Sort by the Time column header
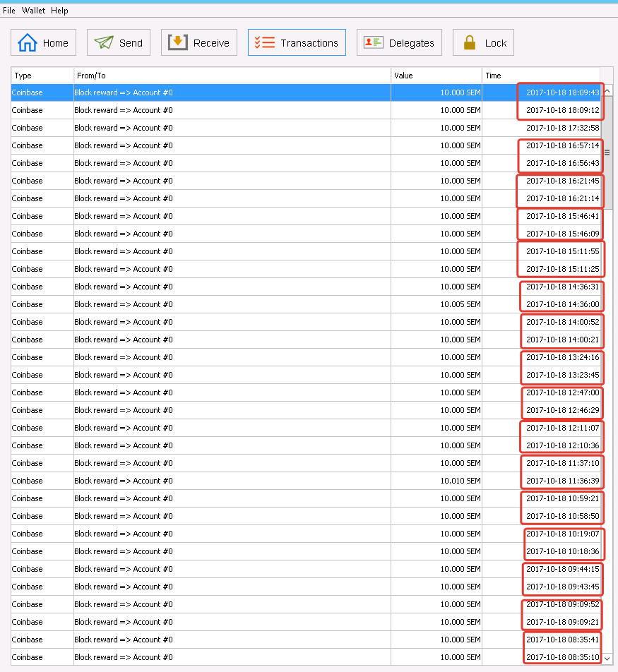This screenshot has width=618, height=672. (x=541, y=76)
